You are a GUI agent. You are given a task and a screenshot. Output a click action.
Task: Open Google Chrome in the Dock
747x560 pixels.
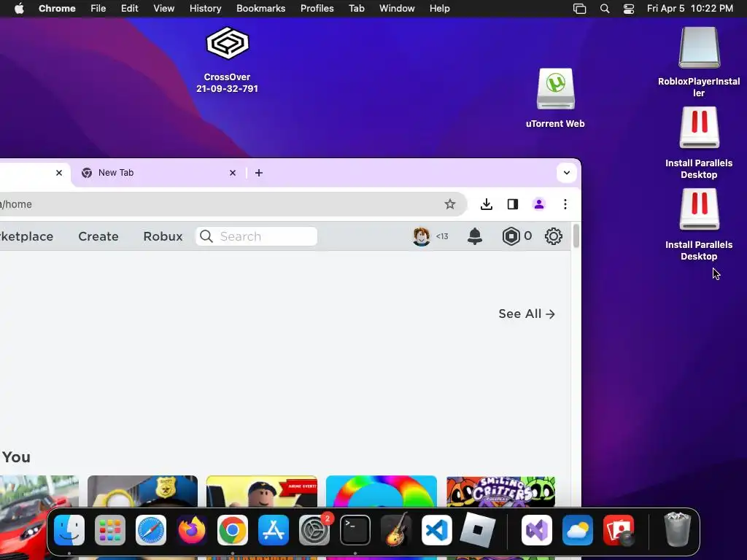233,530
